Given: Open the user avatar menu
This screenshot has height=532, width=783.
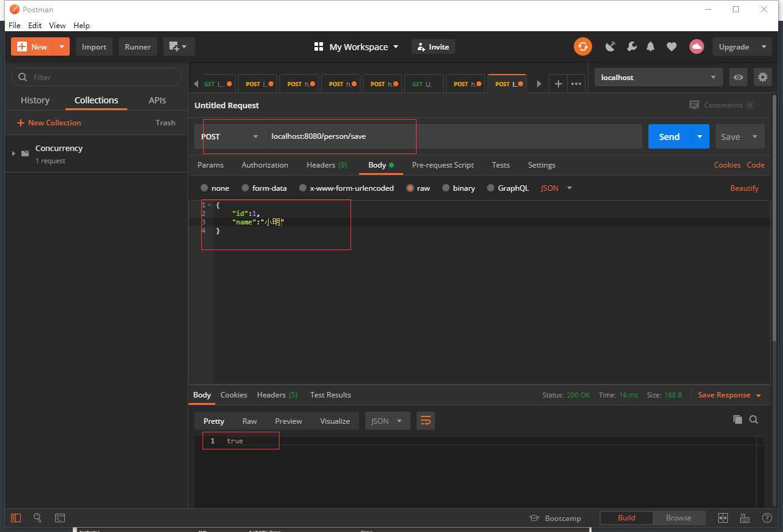Looking at the screenshot, I should 696,46.
